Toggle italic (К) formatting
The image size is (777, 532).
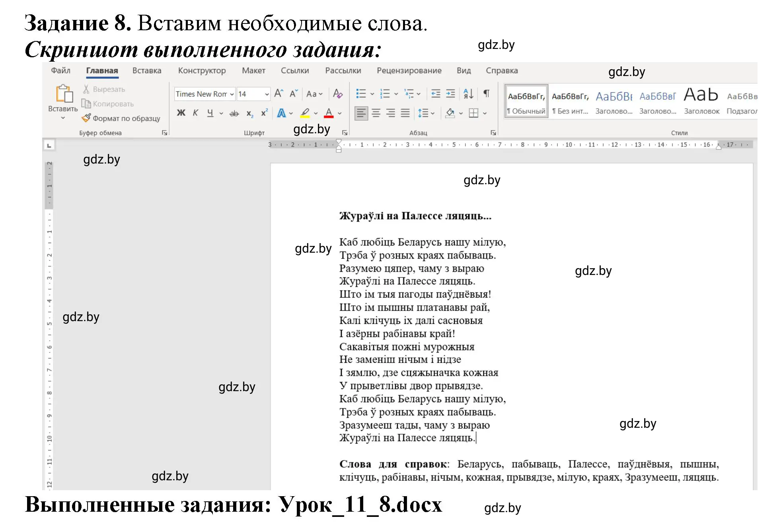pos(195,113)
